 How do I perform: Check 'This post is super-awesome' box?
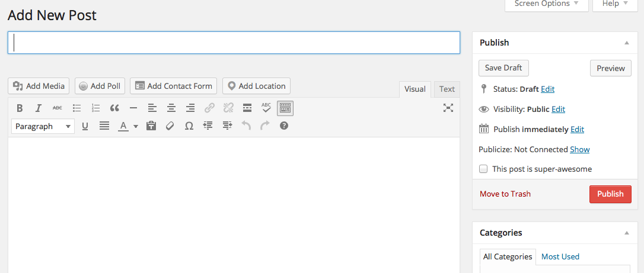(483, 169)
